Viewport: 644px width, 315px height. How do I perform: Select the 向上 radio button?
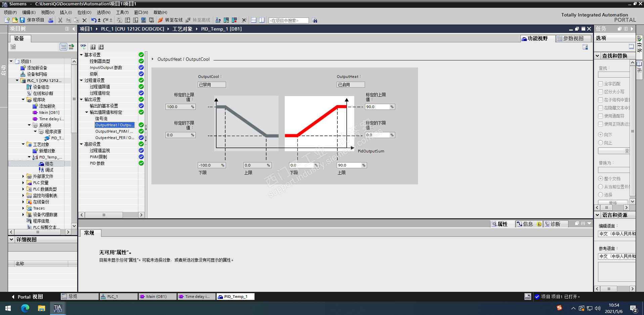(601, 142)
